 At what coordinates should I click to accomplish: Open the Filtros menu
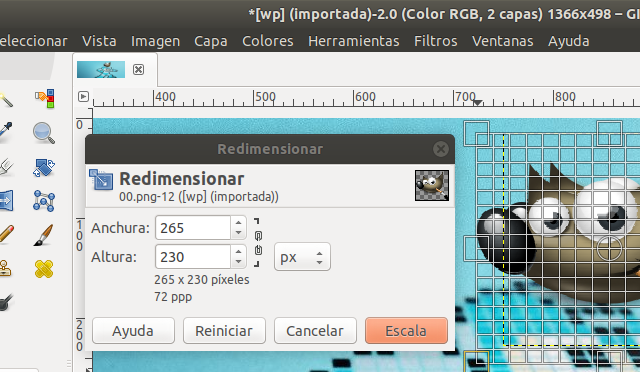point(436,41)
